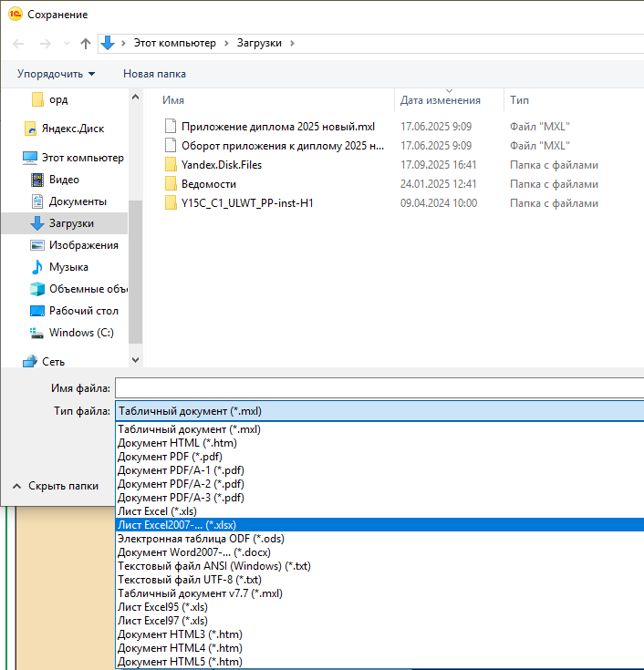Image resolution: width=644 pixels, height=670 pixels.
Task: Click the Yandex.Disk.Files folder icon
Action: [170, 165]
